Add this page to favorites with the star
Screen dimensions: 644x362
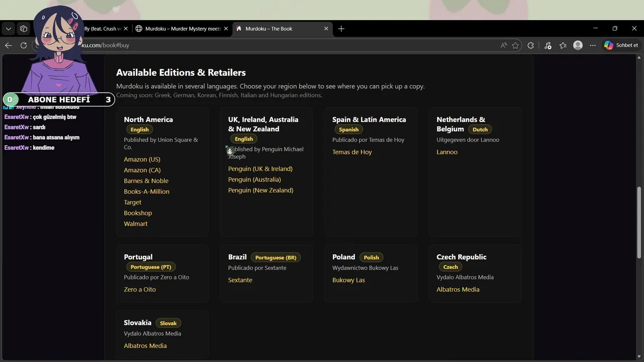(x=516, y=45)
